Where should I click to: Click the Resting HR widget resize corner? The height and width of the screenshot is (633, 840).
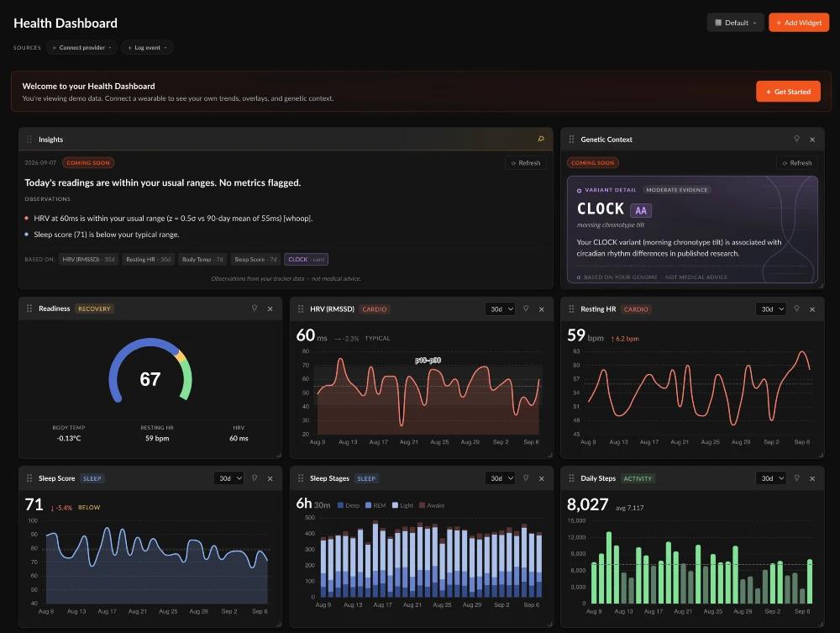point(821,456)
